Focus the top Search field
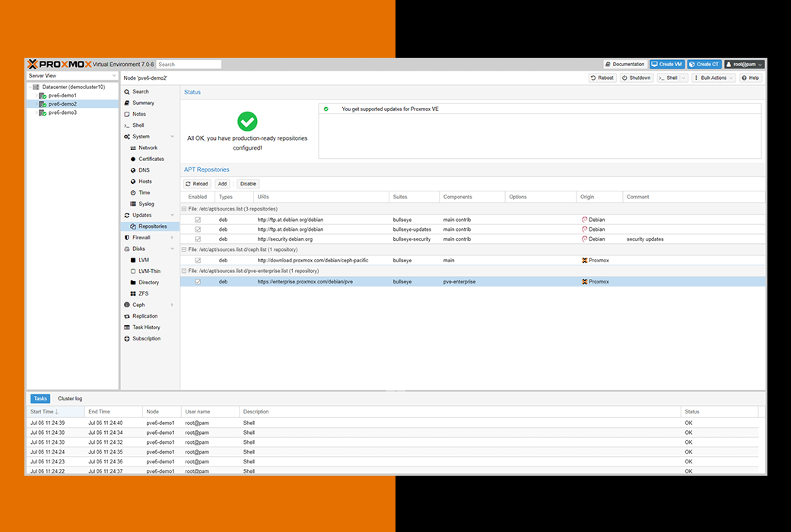The width and height of the screenshot is (791, 532). [189, 65]
